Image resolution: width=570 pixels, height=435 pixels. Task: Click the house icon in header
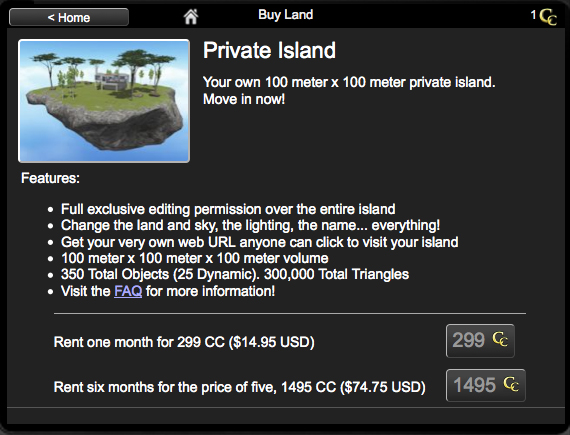[x=190, y=17]
